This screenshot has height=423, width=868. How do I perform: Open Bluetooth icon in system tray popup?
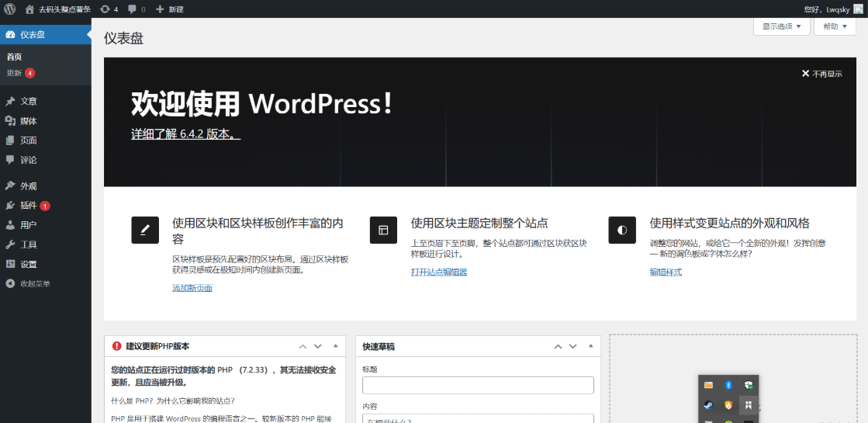pyautogui.click(x=729, y=385)
